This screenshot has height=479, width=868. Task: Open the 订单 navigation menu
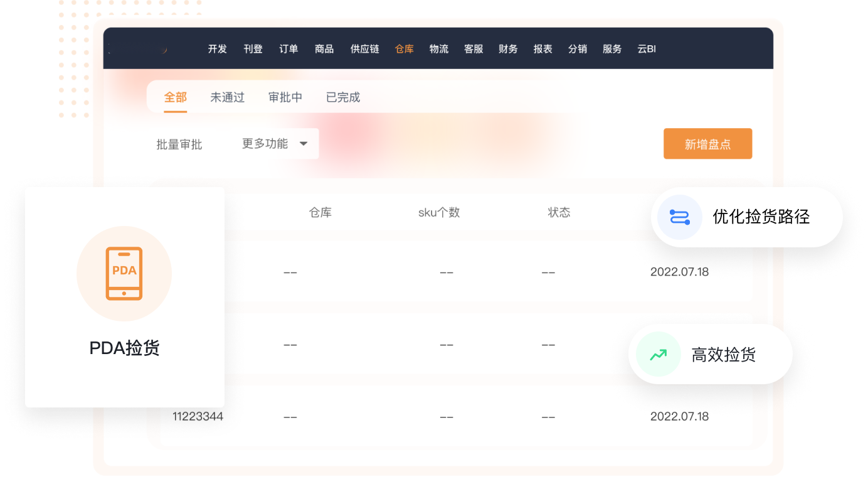point(288,49)
